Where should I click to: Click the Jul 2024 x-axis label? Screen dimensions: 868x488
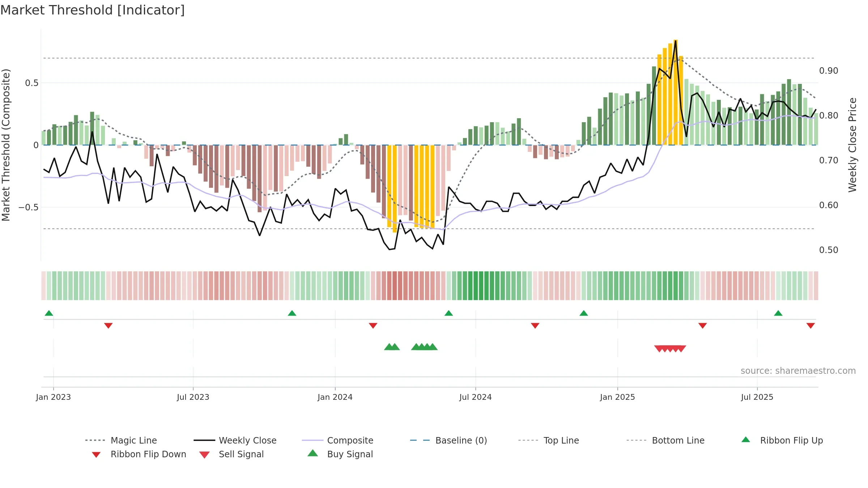[x=475, y=397]
